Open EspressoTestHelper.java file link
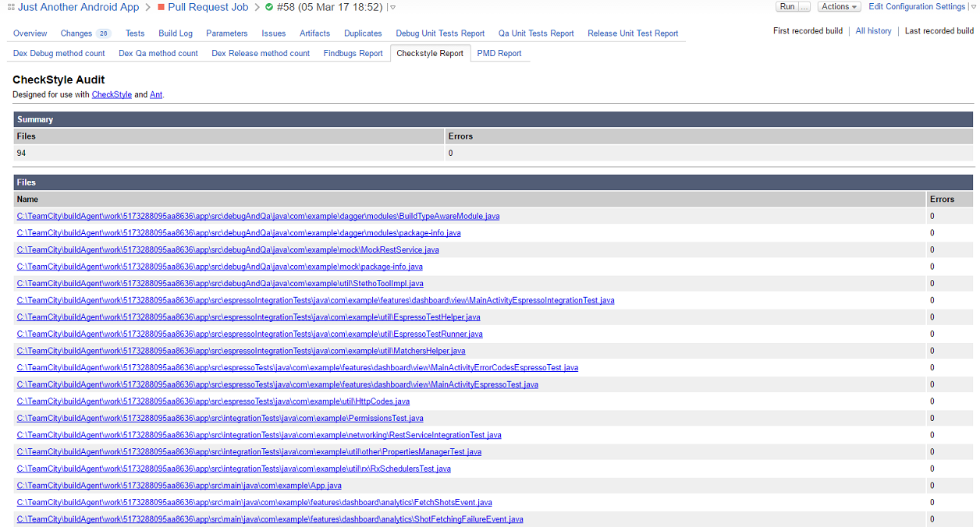Screen dimensions: 980x527 coord(249,317)
